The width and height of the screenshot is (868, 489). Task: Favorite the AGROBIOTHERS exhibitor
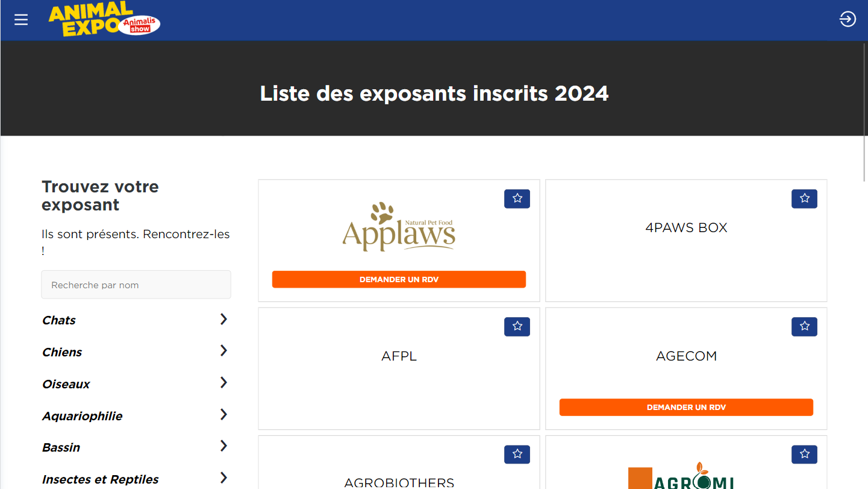click(517, 454)
